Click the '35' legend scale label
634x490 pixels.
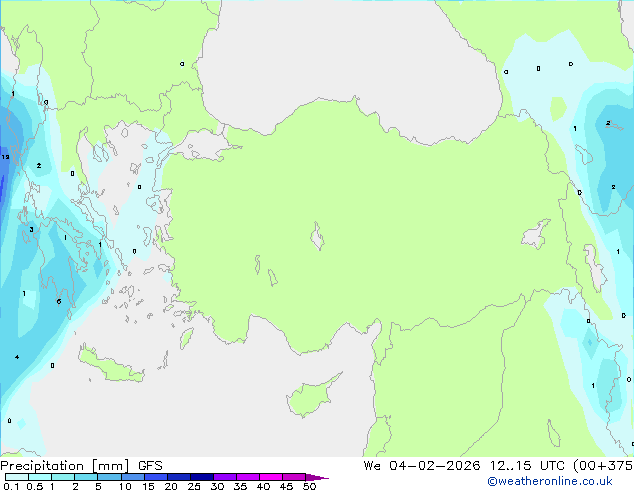tap(240, 486)
